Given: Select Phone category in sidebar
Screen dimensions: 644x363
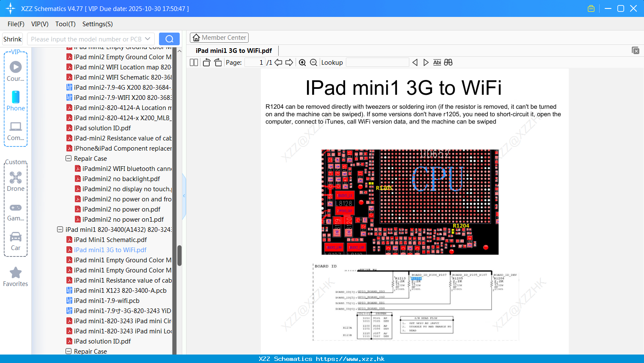Looking at the screenshot, I should tap(16, 101).
